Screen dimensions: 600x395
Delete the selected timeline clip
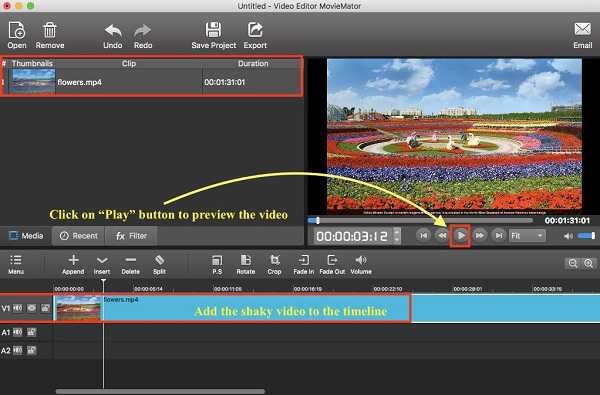[x=130, y=264]
